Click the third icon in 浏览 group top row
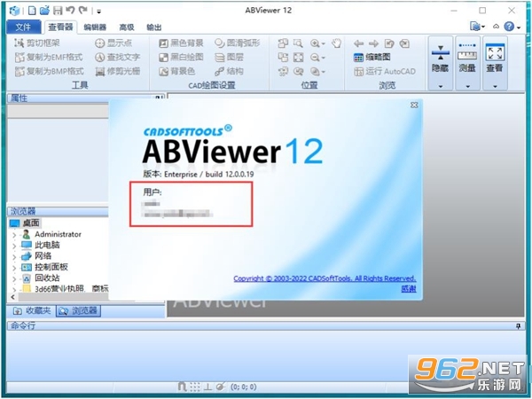The height and width of the screenshot is (399, 532). (x=389, y=43)
